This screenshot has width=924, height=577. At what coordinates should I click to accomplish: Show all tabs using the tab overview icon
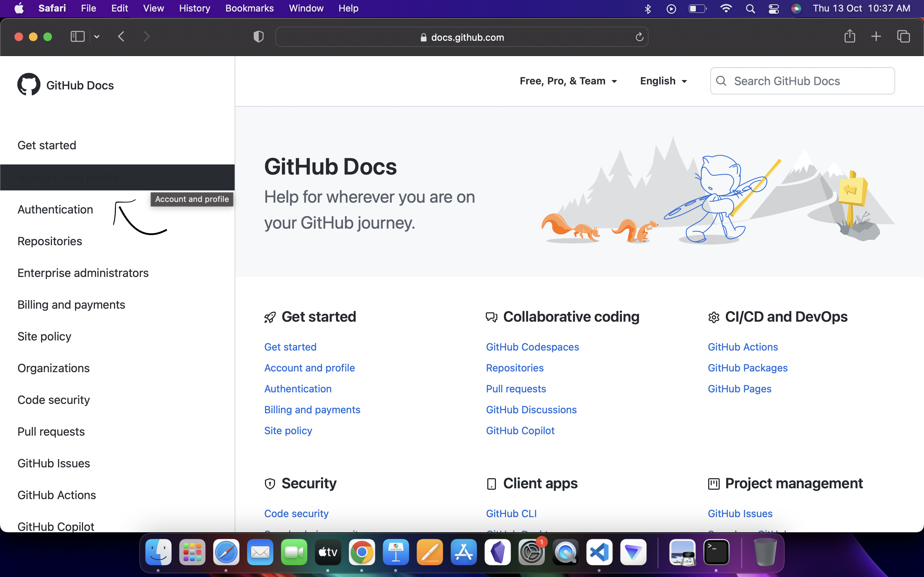(904, 36)
